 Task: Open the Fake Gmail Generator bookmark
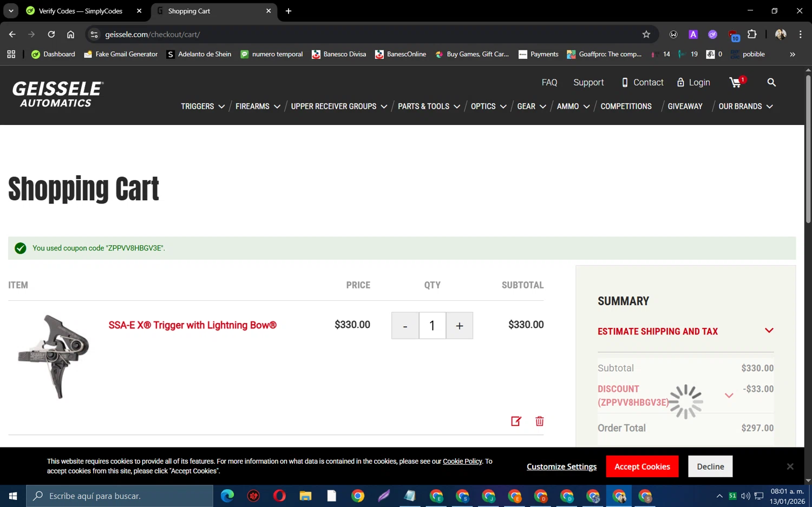click(x=121, y=54)
